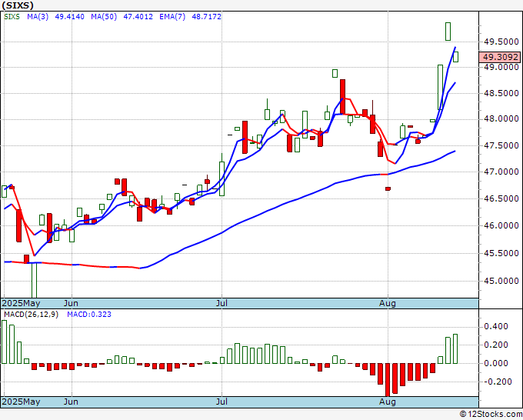Click the 45.0000 price axis label
The height and width of the screenshot is (420, 523).
point(501,281)
